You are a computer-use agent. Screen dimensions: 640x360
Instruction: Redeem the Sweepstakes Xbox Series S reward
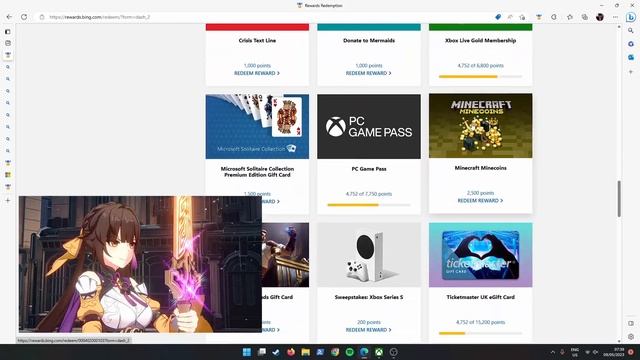pos(369,329)
